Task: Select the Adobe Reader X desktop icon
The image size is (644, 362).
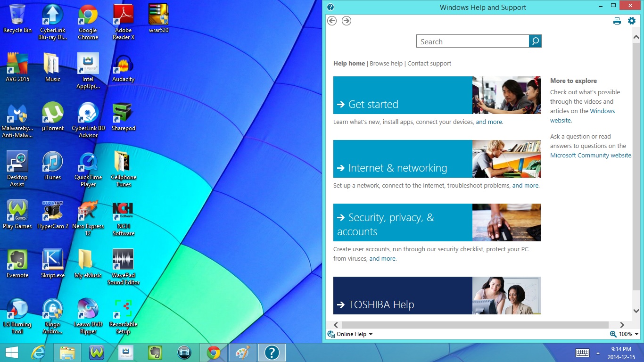Action: click(x=124, y=22)
